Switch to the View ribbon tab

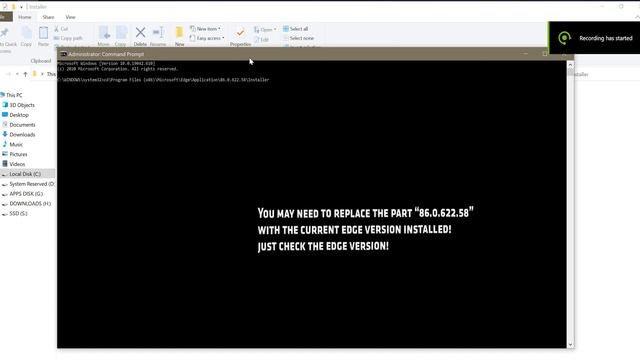pos(70,17)
